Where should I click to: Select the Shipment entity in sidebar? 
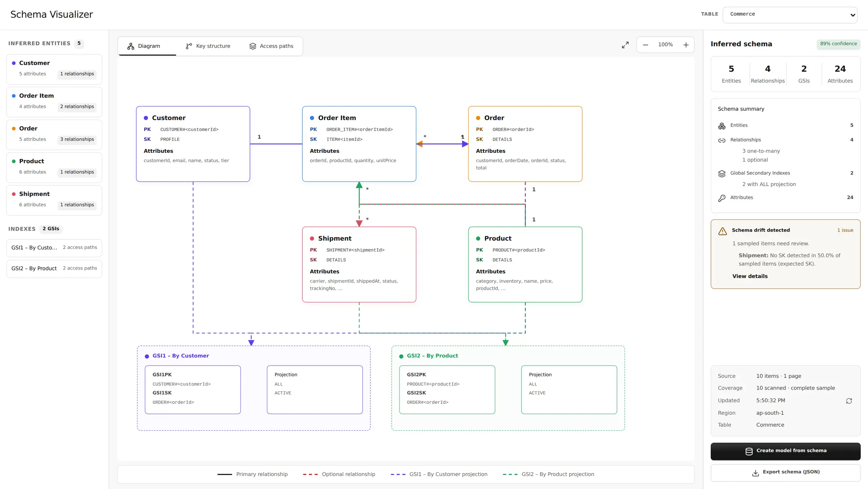pos(54,200)
